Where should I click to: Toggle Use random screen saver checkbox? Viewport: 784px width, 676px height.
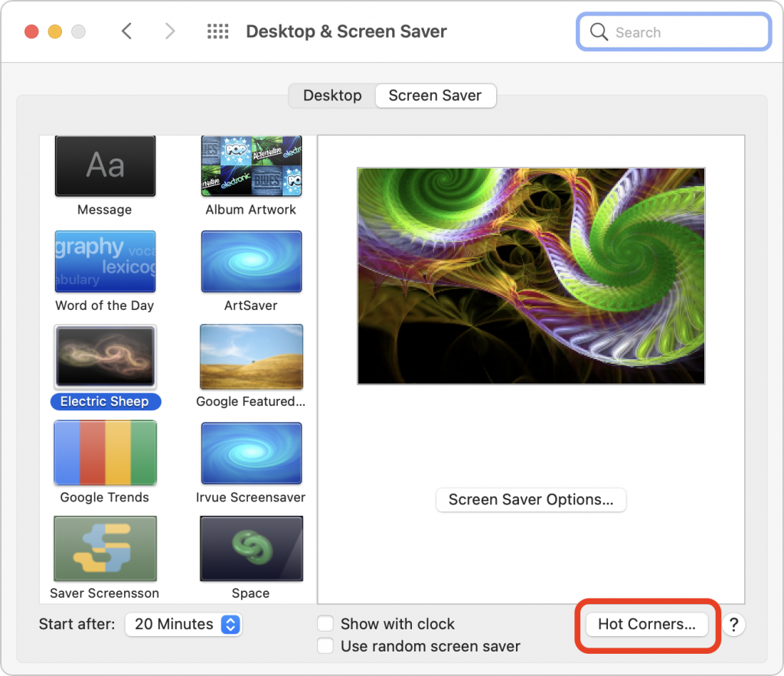click(326, 646)
